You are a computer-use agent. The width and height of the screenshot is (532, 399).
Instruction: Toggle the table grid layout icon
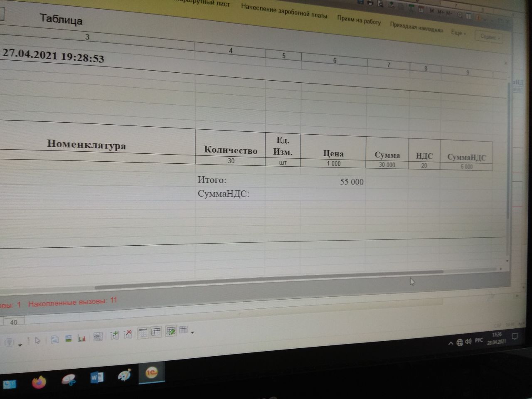pyautogui.click(x=156, y=332)
